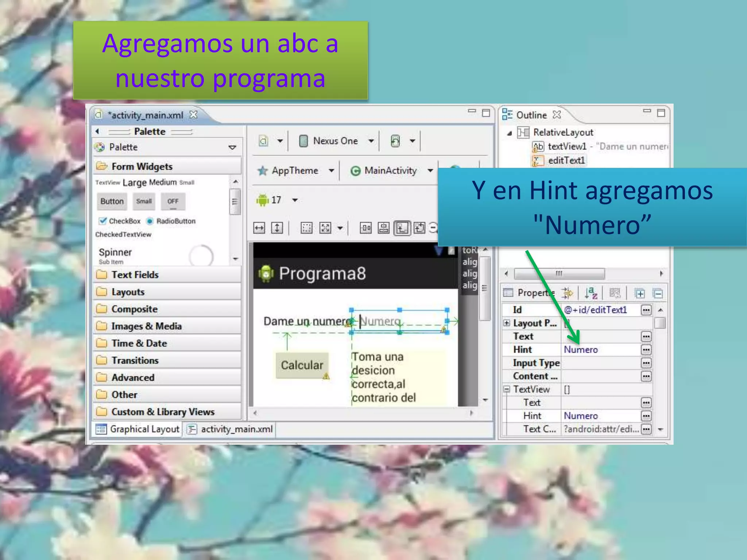
Task: Click the distribute horizontally toolbar icon
Action: click(x=365, y=228)
